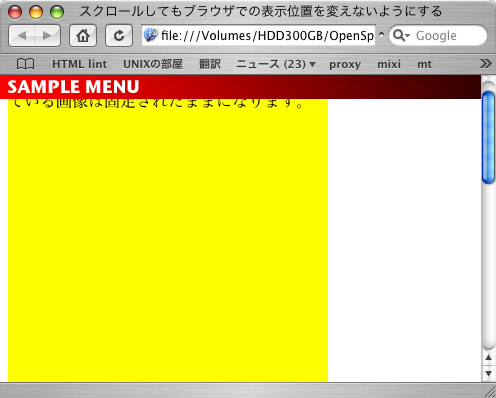Click the small arrow beside the address field

tap(381, 35)
